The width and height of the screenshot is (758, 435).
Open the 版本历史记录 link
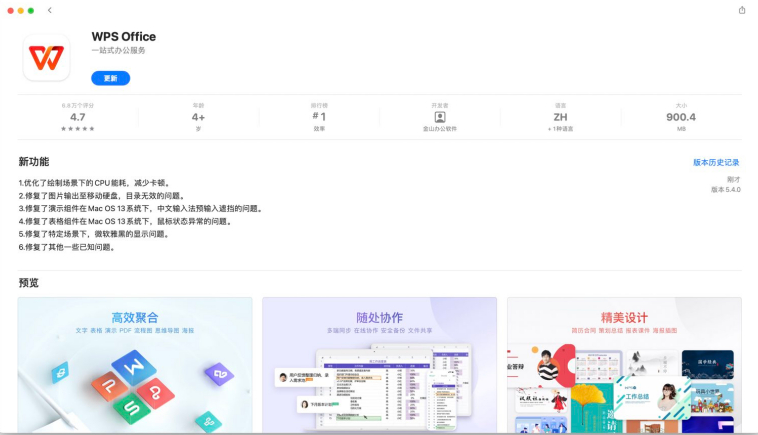716,162
